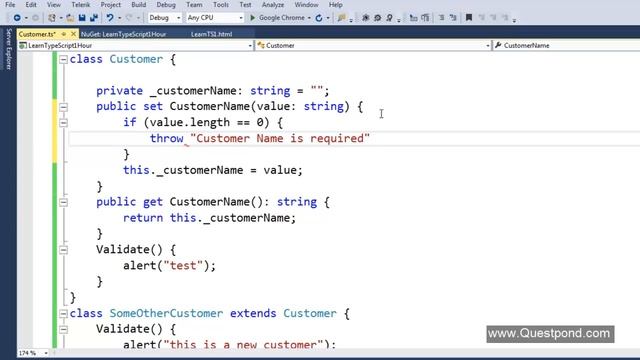Open the Tools menu
Image resolution: width=640 pixels, height=360 pixels.
(221, 5)
